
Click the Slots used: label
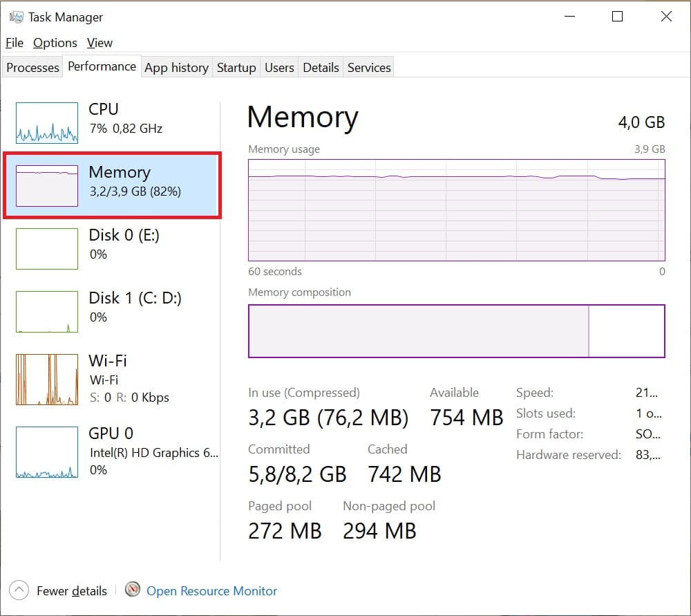[x=546, y=413]
